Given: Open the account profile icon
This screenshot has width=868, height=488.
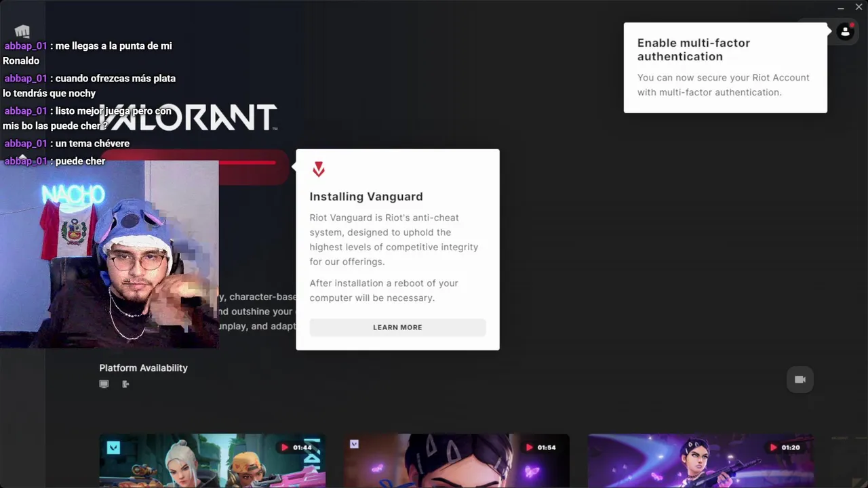Looking at the screenshot, I should 845,31.
